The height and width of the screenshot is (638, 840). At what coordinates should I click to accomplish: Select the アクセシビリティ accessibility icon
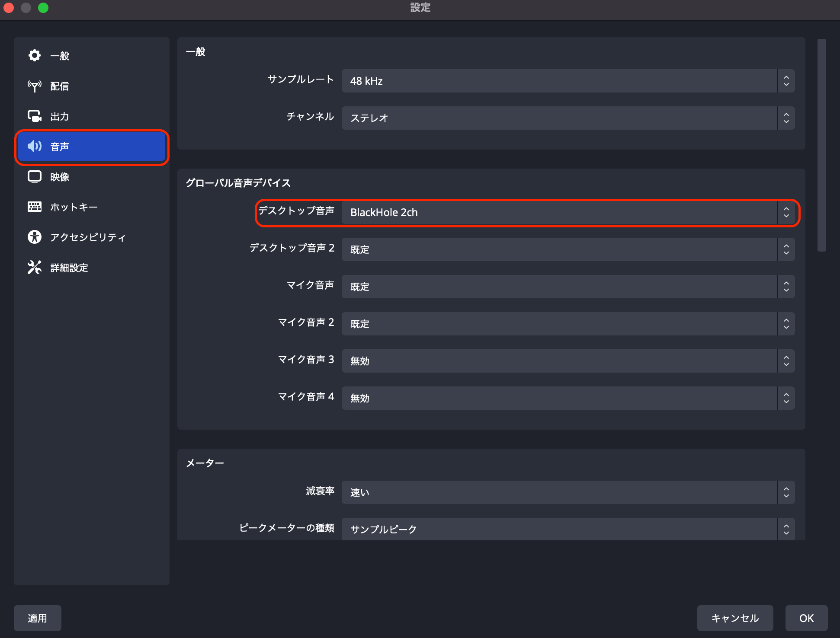pyautogui.click(x=35, y=237)
